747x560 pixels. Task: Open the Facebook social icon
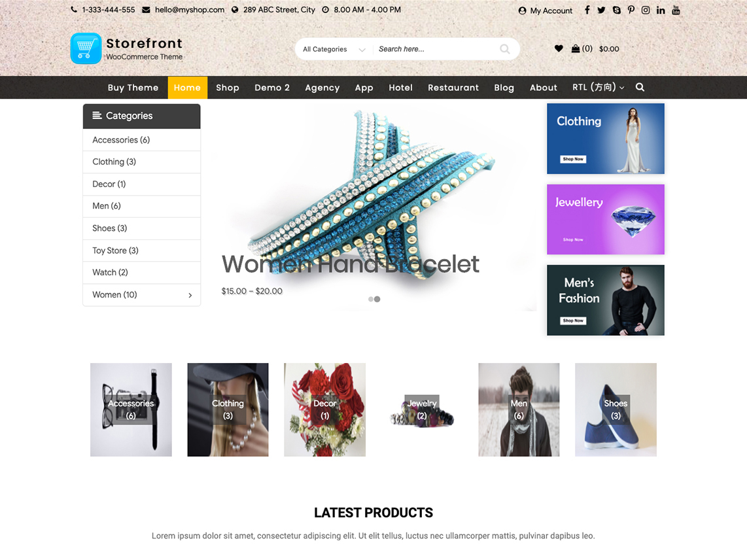[587, 10]
